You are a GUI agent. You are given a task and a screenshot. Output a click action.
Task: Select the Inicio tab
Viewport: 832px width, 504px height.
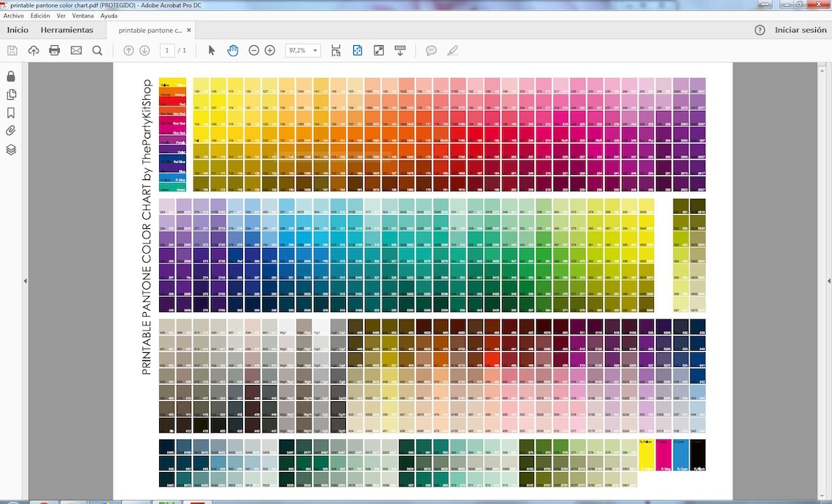coord(18,30)
